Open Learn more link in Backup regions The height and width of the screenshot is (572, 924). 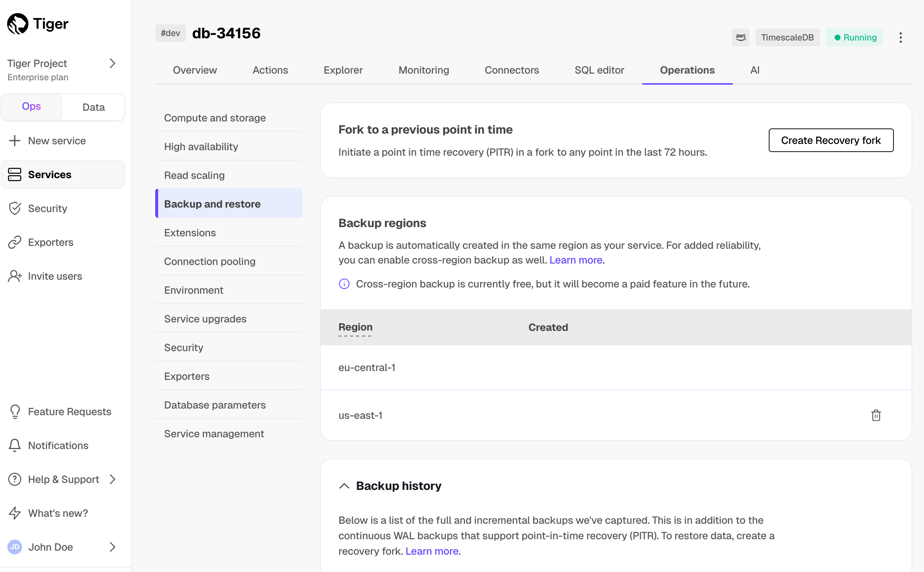[575, 260]
